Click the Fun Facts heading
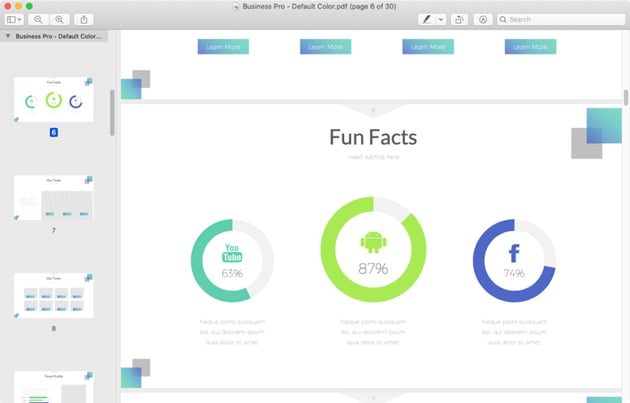 point(373,137)
